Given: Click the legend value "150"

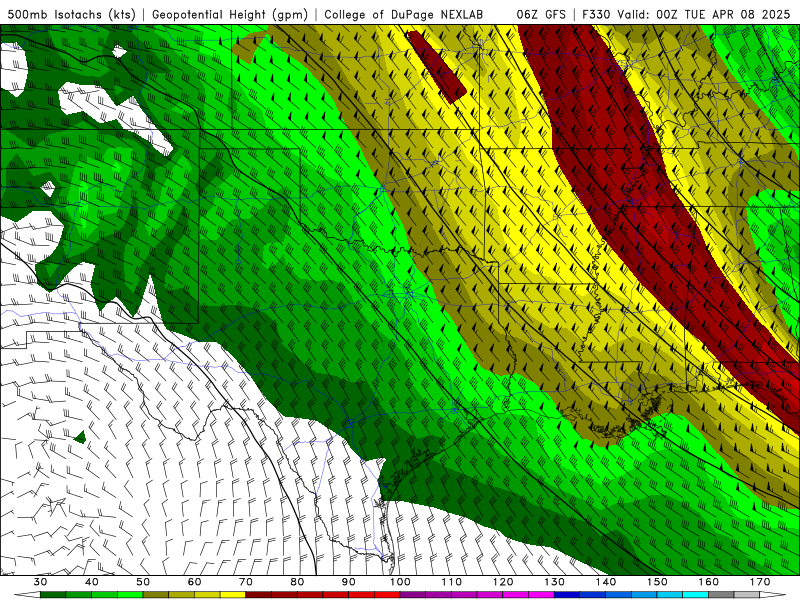Looking at the screenshot, I should (657, 582).
